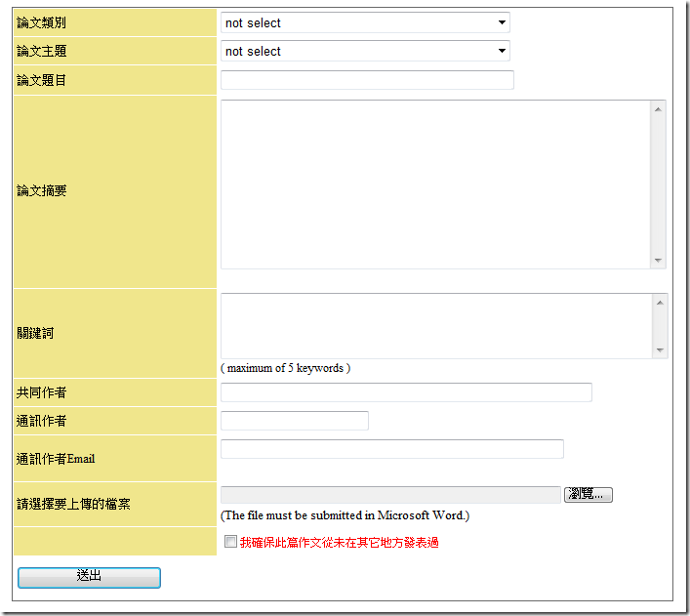Viewport: 690px width, 616px height.
Task: Click the upload file path box
Action: tap(390, 495)
